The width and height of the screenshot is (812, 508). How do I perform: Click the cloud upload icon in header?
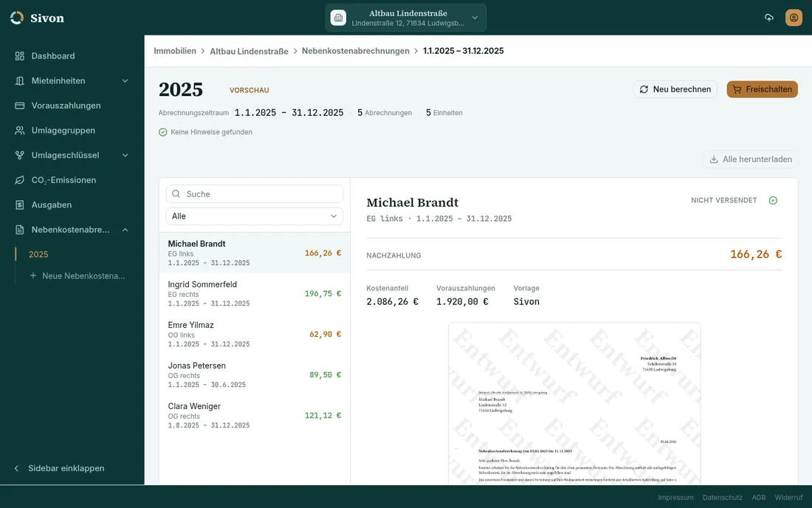769,18
